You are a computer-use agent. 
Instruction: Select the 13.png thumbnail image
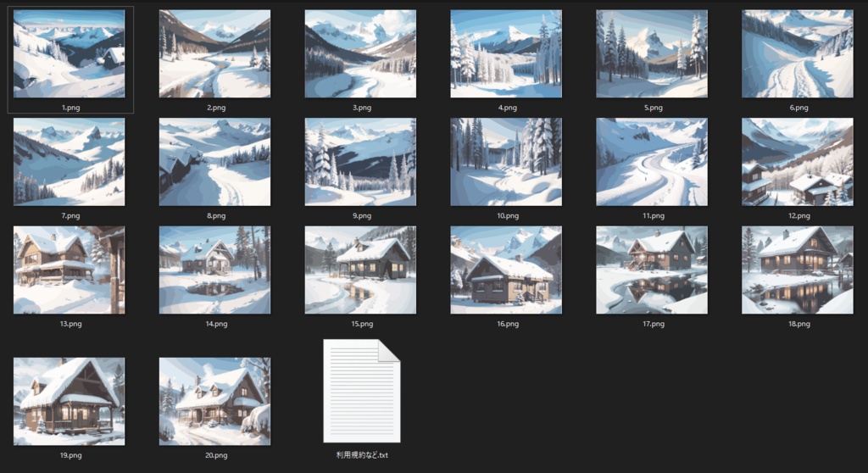70,270
